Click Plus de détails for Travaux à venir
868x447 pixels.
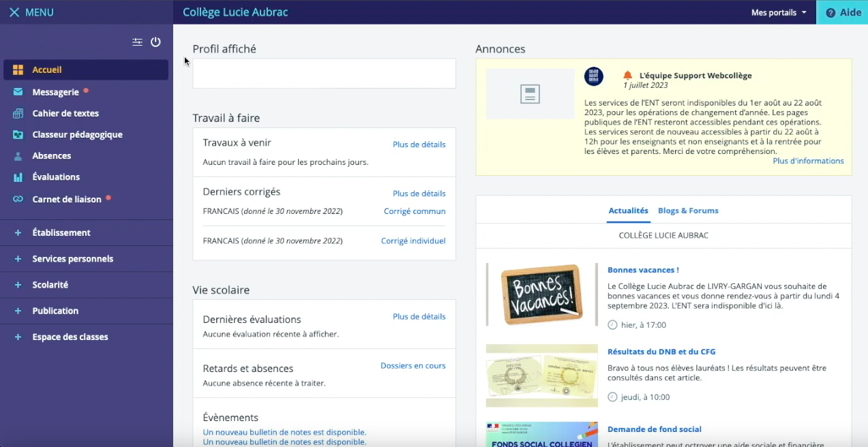point(419,144)
